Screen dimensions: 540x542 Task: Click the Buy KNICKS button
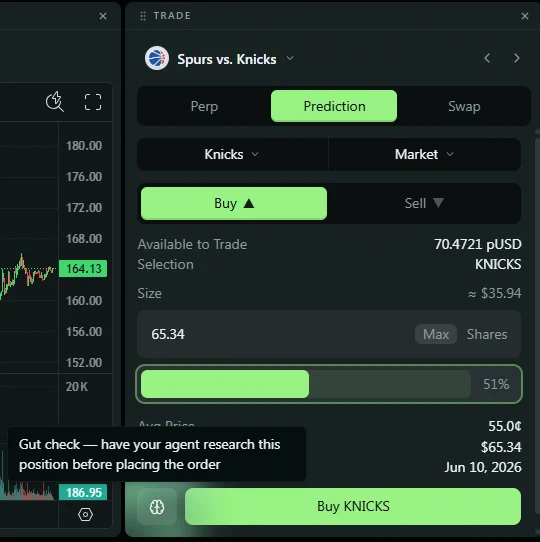353,506
